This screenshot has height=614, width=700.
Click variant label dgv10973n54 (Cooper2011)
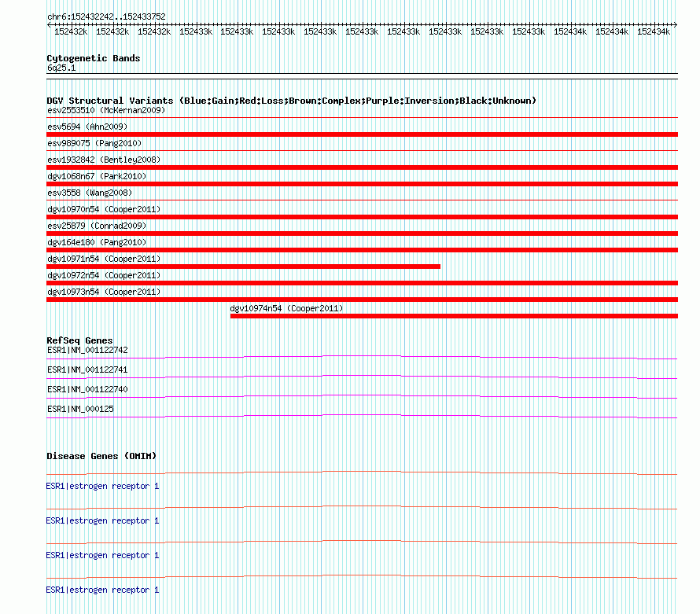[x=104, y=292]
